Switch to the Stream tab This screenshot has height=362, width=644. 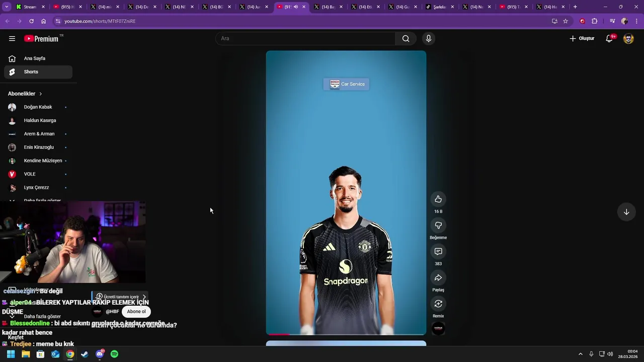tap(29, 7)
